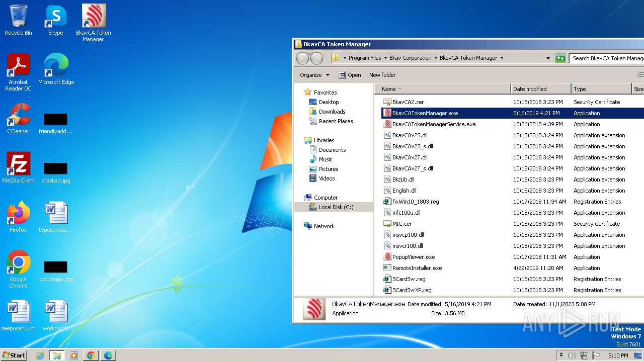Open BkavCA Token Manager desktop shortcut
Viewport: 644px width, 362px height.
[94, 23]
